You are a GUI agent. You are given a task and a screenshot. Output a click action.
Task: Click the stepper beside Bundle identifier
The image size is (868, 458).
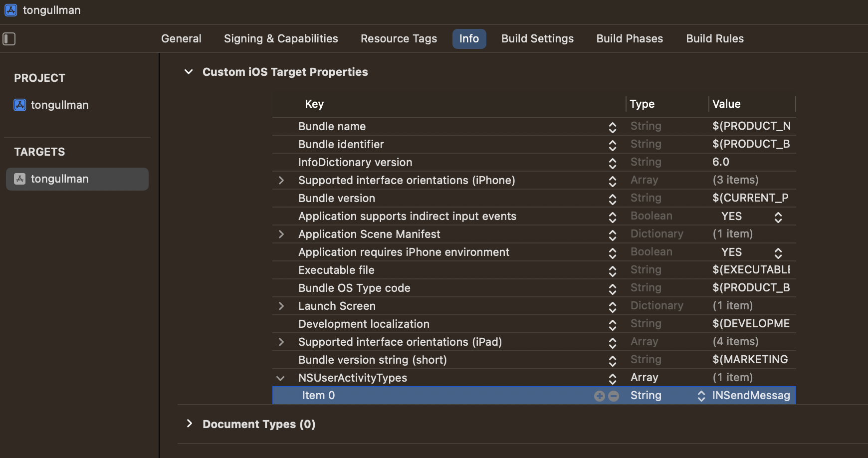pos(612,145)
